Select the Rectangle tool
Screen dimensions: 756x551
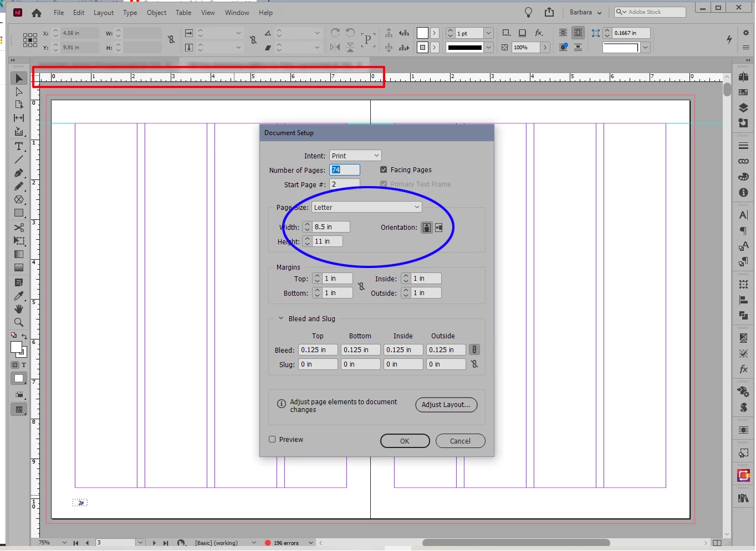coord(19,213)
